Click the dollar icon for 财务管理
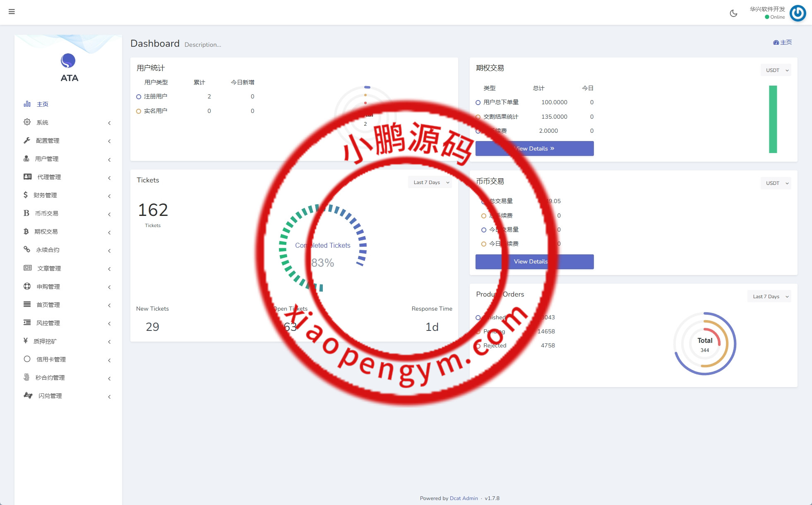 pyautogui.click(x=26, y=195)
